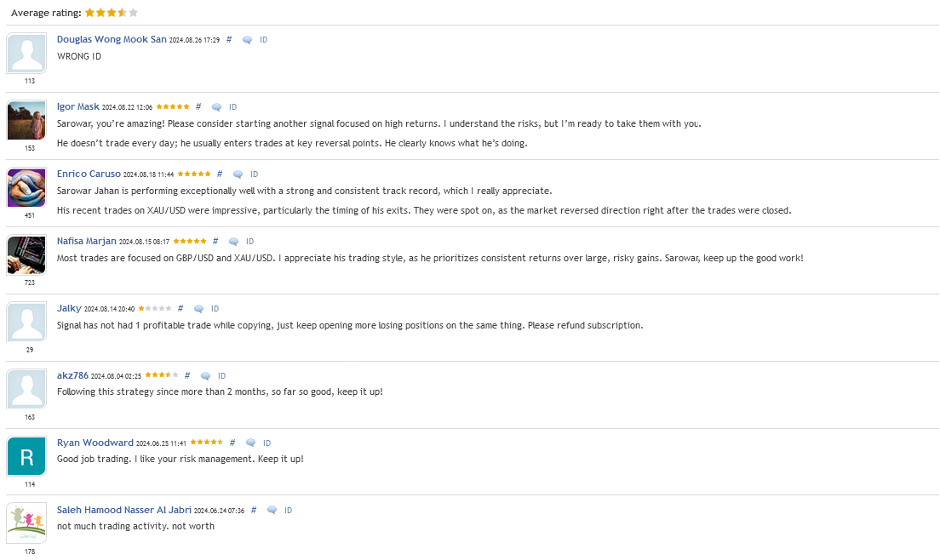This screenshot has height=560, width=940.
Task: Click reply bubble icon on Enrico Caruso's review
Action: 238,174
